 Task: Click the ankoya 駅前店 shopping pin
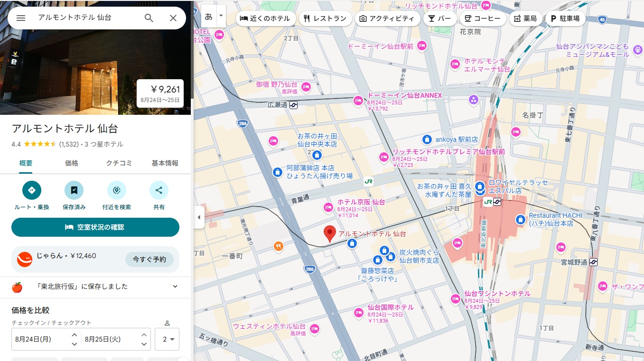pos(427,139)
